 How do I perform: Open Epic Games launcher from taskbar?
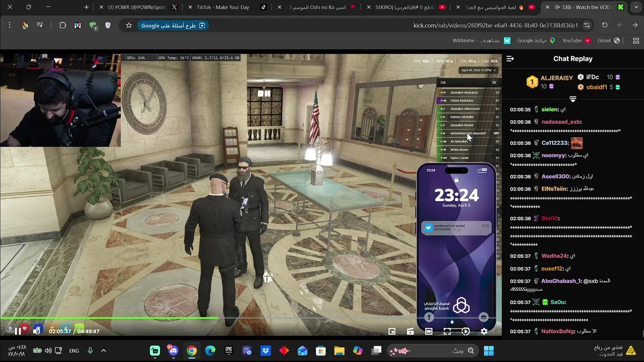coord(229,350)
